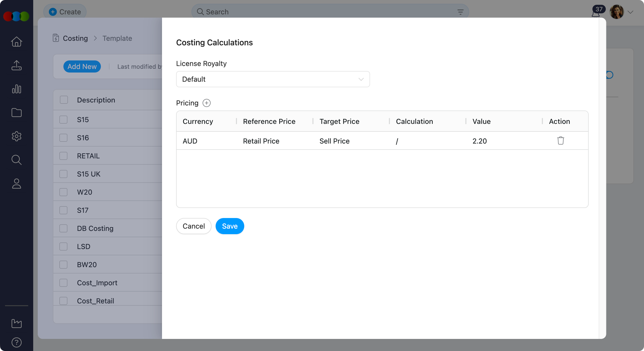
Task: Select the Upload icon in the sidebar
Action: (16, 65)
